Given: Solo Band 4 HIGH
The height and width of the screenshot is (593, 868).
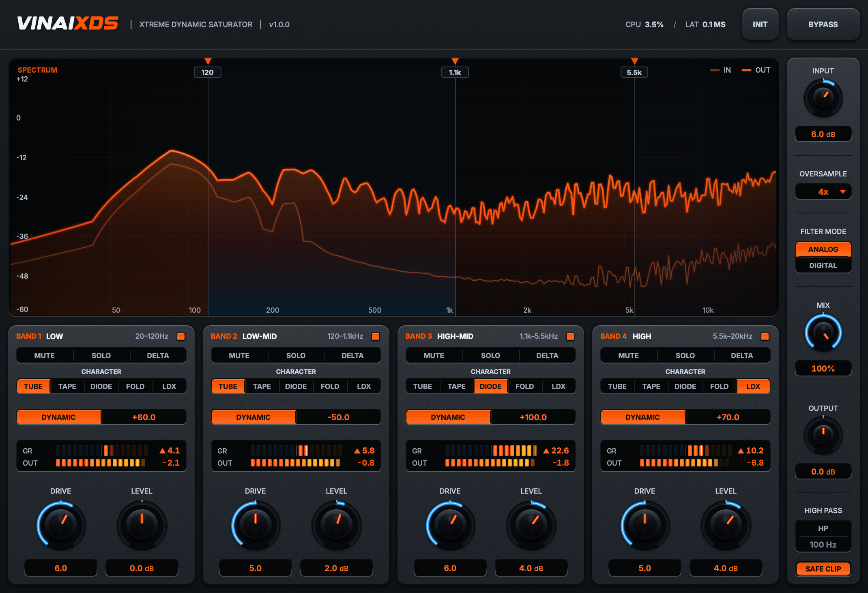Looking at the screenshot, I should [x=685, y=355].
